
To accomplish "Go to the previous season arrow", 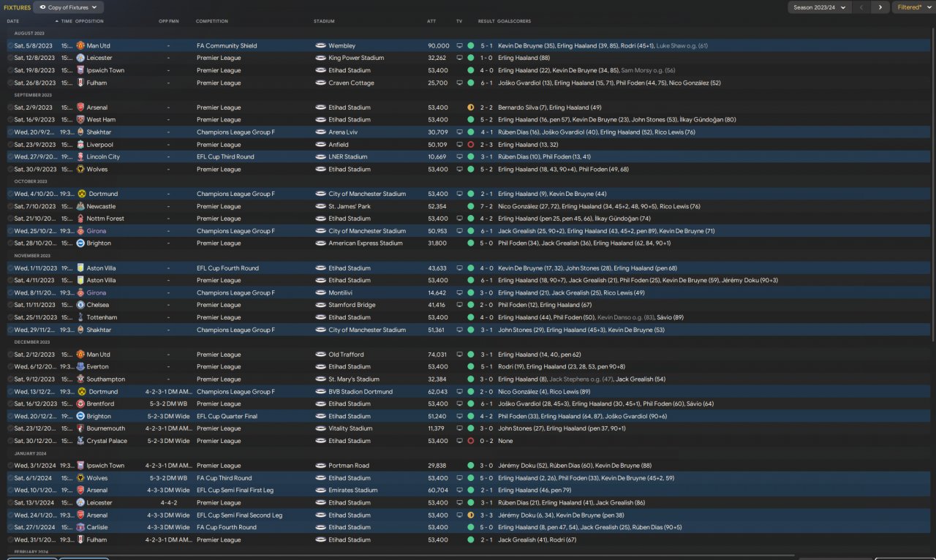I will pyautogui.click(x=862, y=7).
